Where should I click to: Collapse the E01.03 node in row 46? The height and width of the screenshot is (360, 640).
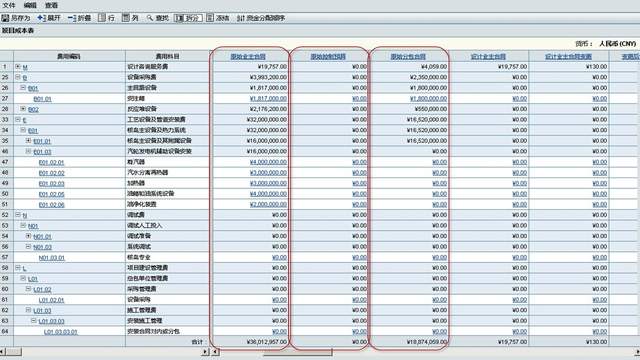click(29, 151)
